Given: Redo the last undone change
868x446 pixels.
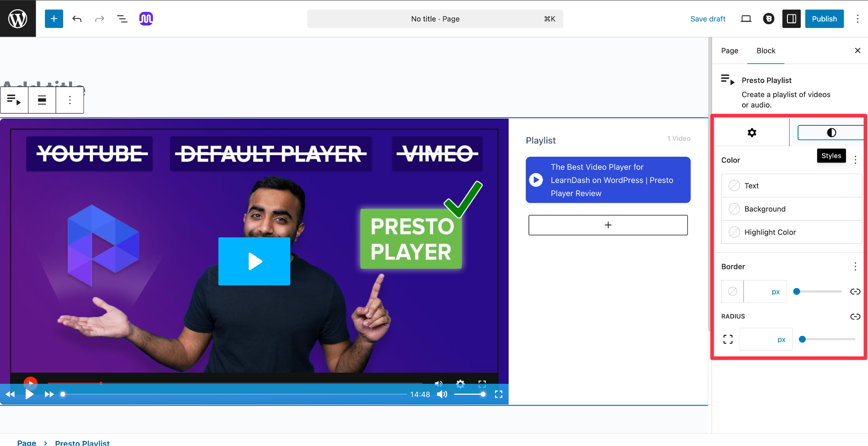Looking at the screenshot, I should (x=99, y=19).
